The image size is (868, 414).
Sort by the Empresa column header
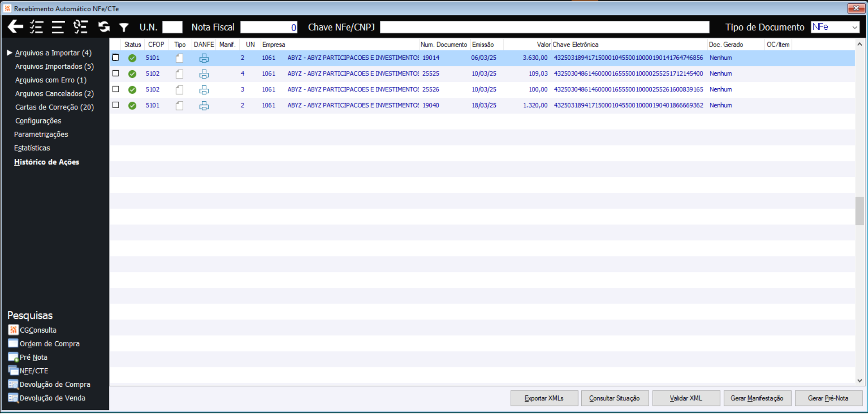pos(340,44)
